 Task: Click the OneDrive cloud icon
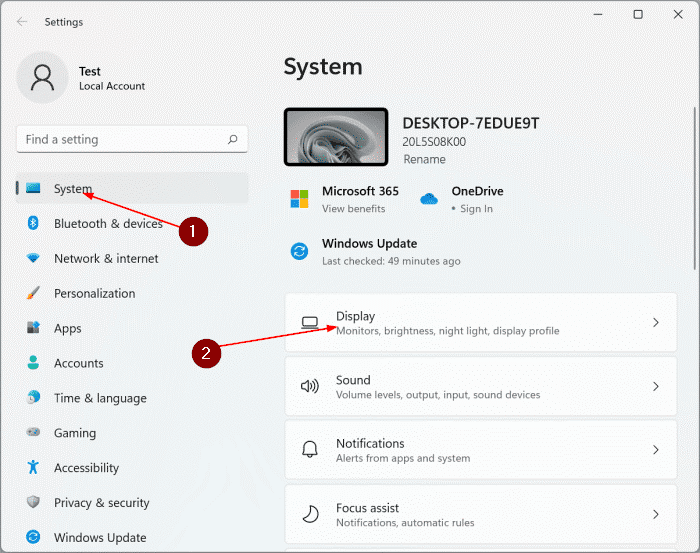click(x=429, y=199)
